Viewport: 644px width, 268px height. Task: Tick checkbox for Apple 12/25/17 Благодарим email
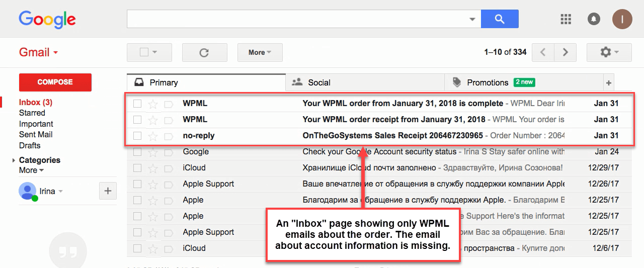click(137, 200)
